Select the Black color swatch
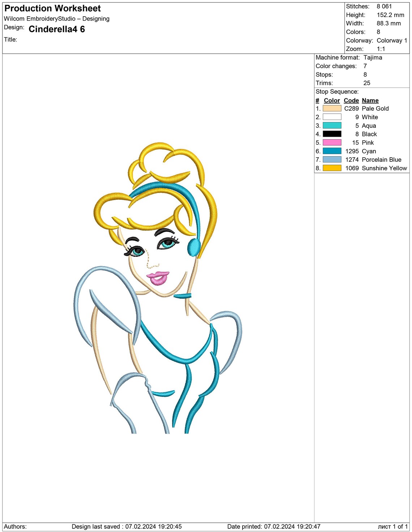 point(331,134)
